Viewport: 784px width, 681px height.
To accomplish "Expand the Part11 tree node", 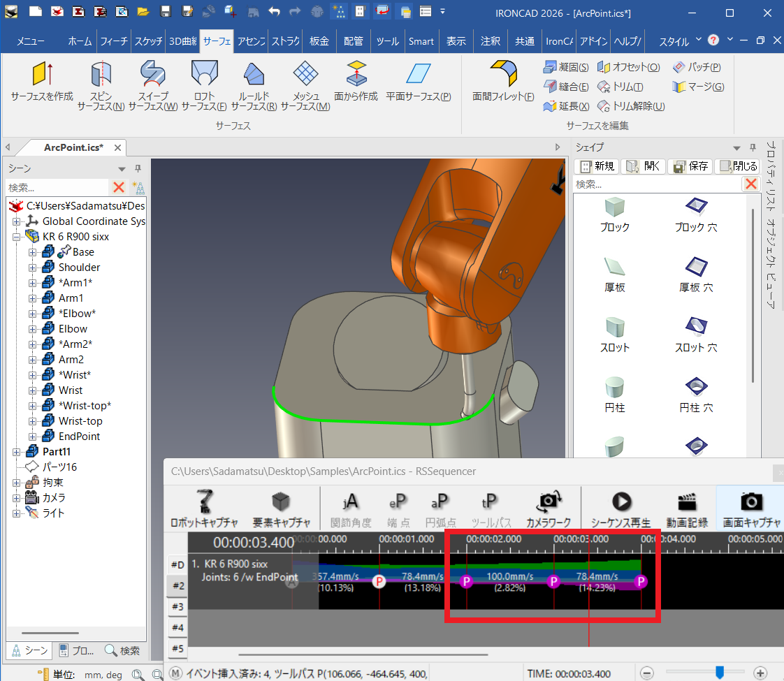I will click(x=17, y=452).
